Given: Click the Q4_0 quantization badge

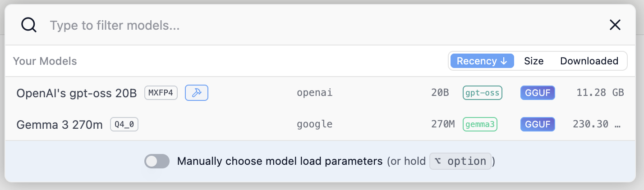Looking at the screenshot, I should pyautogui.click(x=124, y=124).
